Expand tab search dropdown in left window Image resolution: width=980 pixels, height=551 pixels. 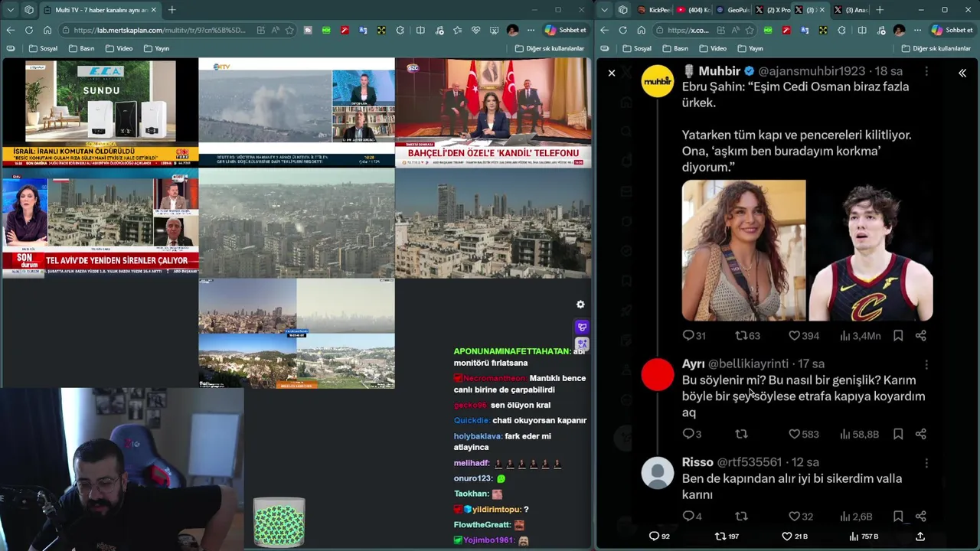pos(10,10)
